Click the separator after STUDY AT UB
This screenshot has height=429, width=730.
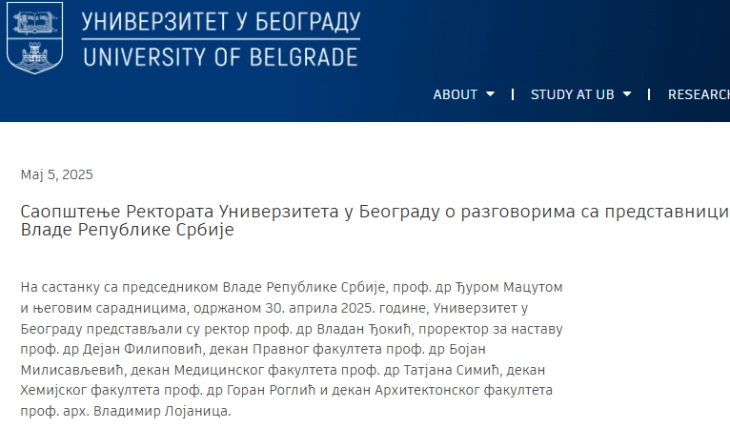[649, 95]
